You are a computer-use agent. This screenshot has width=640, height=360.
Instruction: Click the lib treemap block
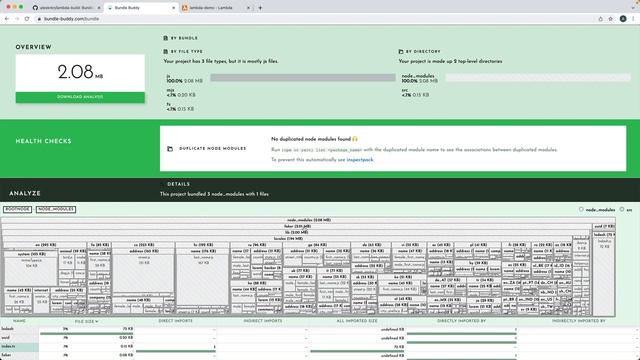pyautogui.click(x=296, y=232)
